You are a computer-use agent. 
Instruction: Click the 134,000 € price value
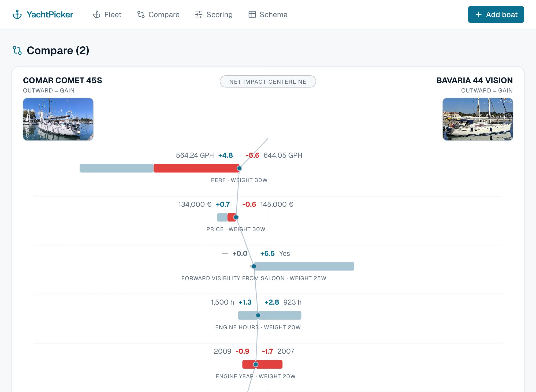coord(195,204)
